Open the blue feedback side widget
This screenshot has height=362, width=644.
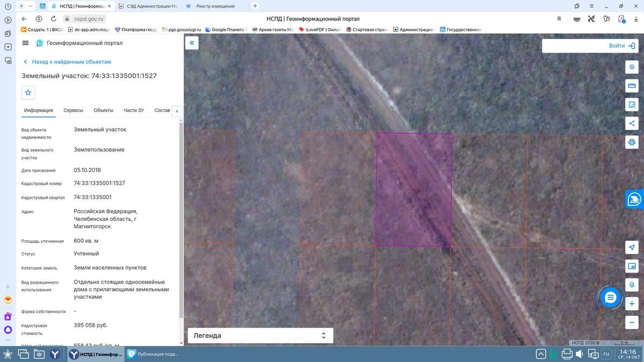click(635, 200)
